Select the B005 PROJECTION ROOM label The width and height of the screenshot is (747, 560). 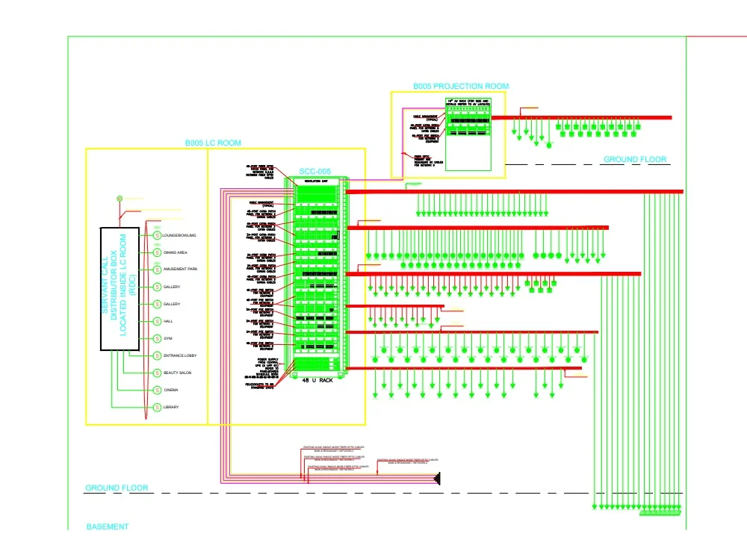461,87
